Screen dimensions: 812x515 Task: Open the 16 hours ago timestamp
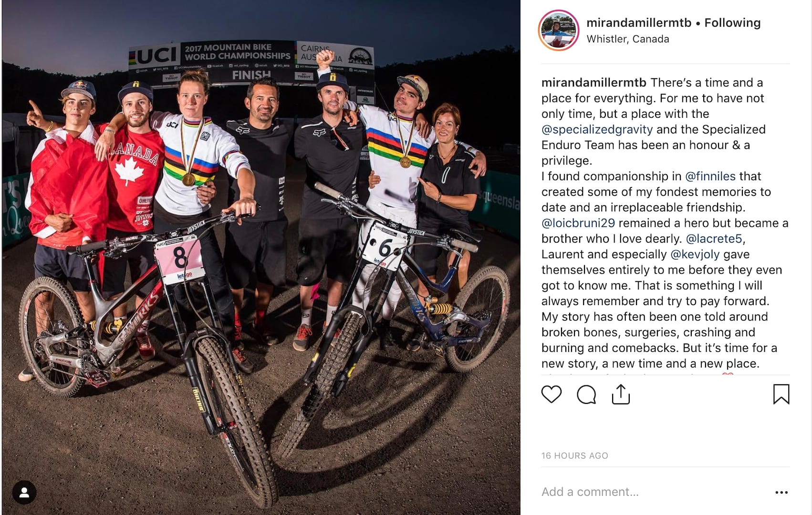[x=574, y=456]
